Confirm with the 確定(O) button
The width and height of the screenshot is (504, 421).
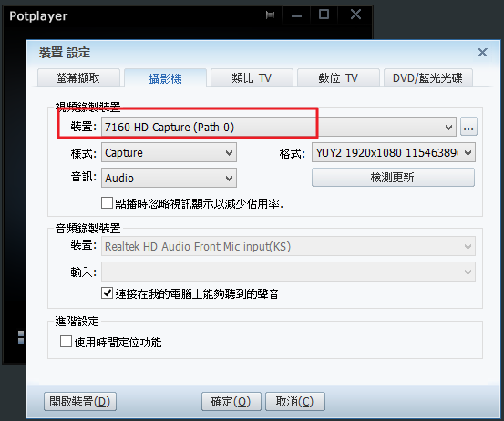click(231, 401)
